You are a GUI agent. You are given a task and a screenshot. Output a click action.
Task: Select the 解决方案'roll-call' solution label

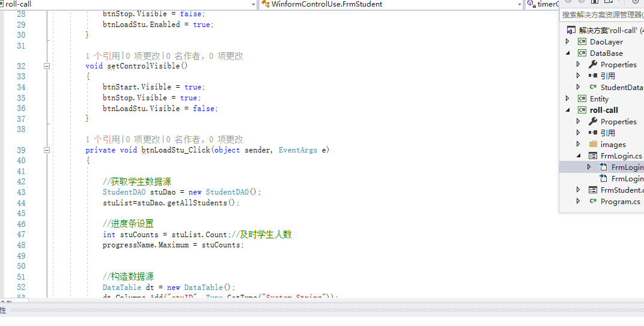point(608,31)
